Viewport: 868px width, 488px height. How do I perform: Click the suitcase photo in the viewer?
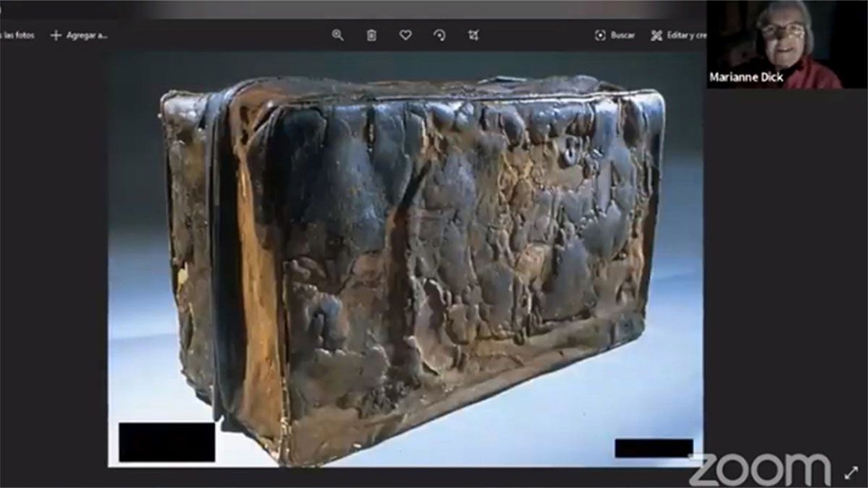[412, 267]
